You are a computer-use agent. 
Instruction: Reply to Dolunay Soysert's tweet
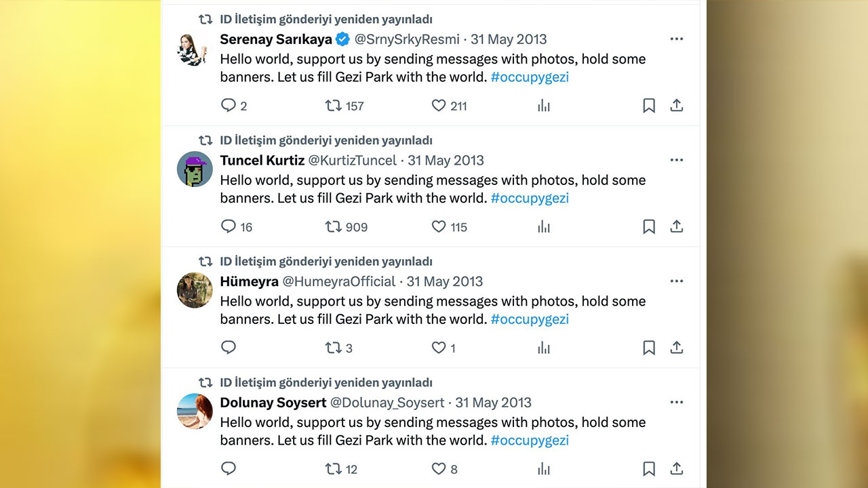[x=229, y=468]
